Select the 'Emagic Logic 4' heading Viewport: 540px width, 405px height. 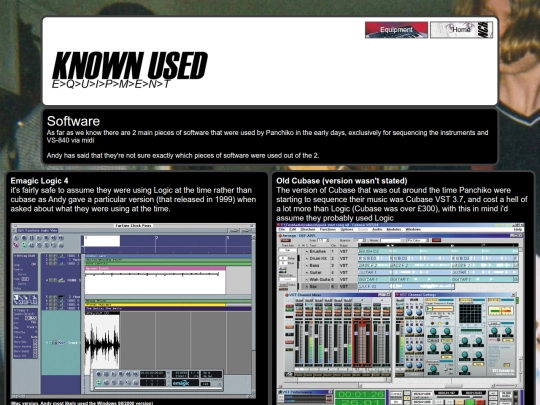[x=39, y=181]
